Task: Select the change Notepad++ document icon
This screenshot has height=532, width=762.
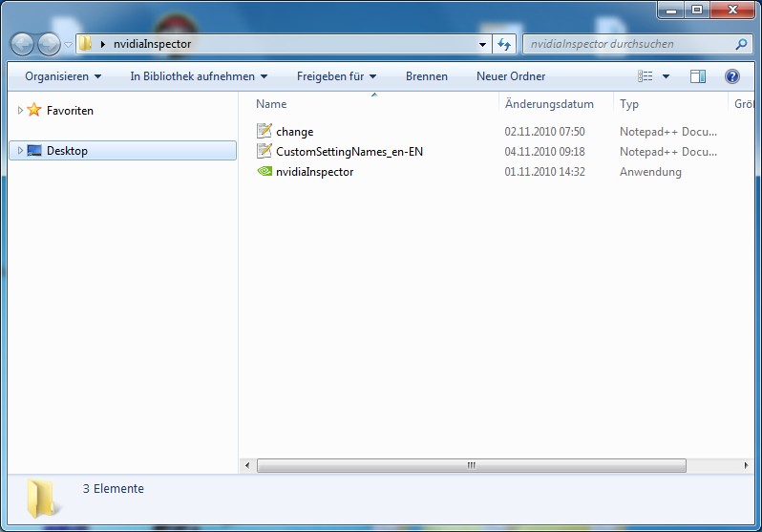Action: pyautogui.click(x=265, y=132)
